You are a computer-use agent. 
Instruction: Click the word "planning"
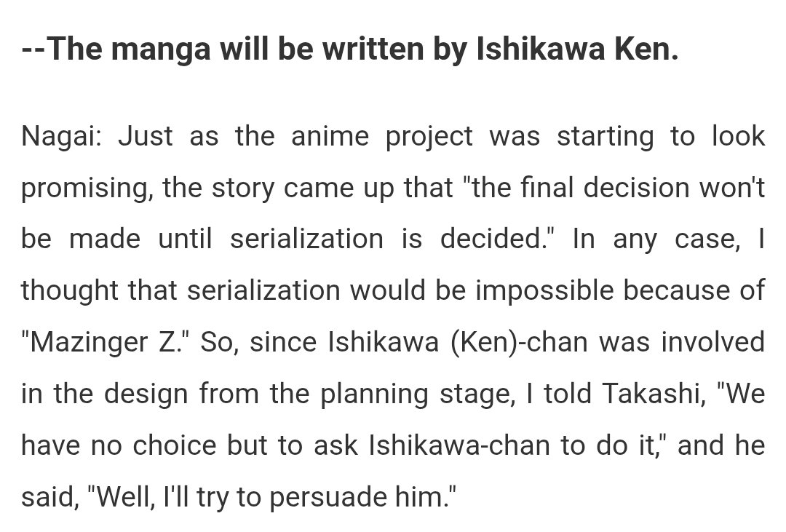(375, 394)
